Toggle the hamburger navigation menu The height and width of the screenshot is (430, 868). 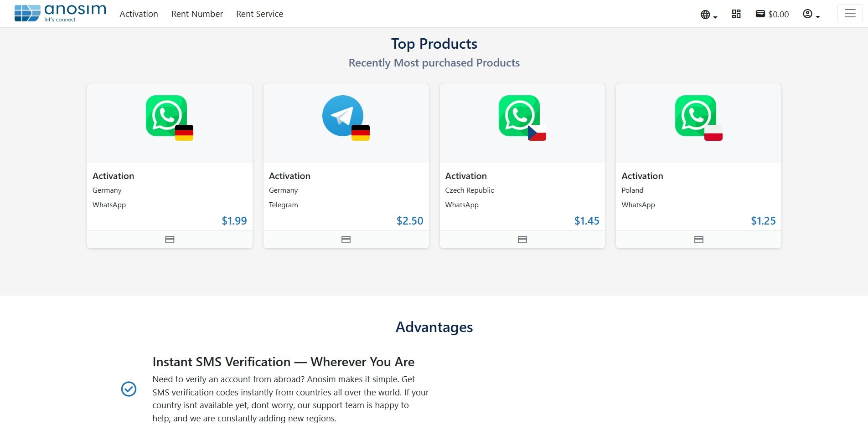850,14
